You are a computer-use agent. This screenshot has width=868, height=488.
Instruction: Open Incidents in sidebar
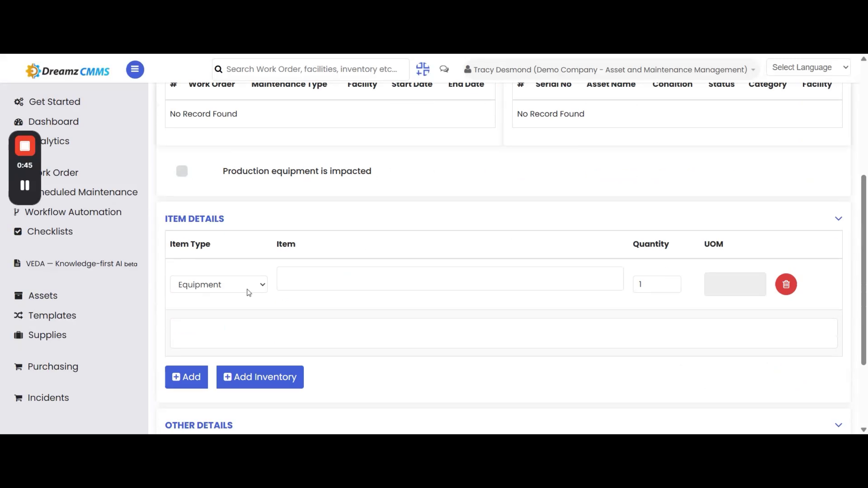tap(48, 398)
